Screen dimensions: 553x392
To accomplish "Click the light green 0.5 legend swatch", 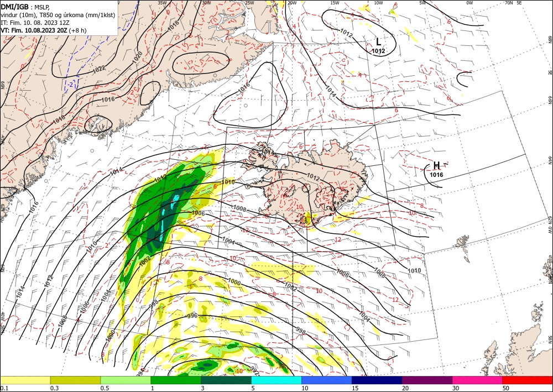I will pyautogui.click(x=126, y=380).
